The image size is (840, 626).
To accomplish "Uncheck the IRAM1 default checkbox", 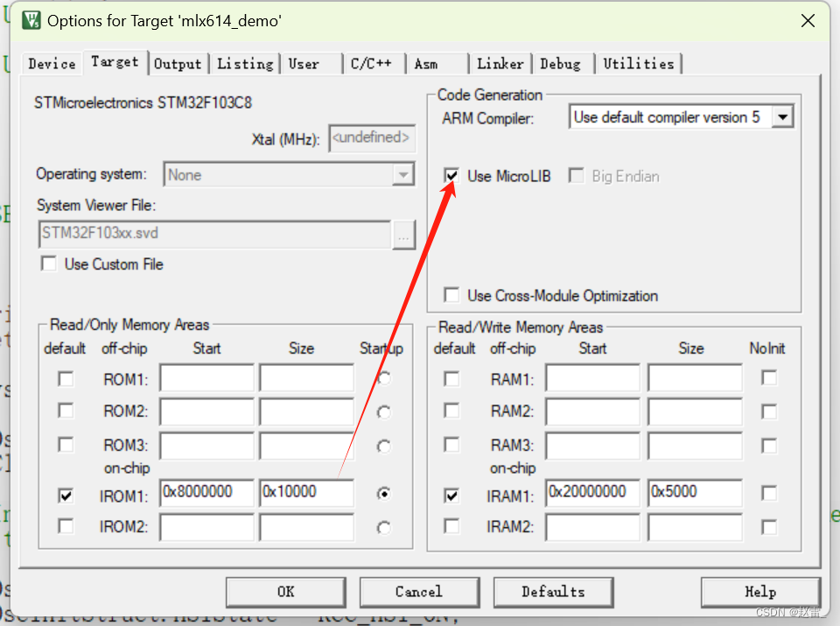I will pos(451,495).
